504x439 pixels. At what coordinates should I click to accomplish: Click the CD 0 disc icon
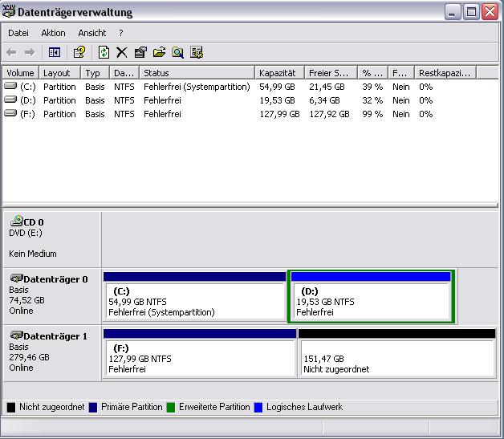[16, 222]
